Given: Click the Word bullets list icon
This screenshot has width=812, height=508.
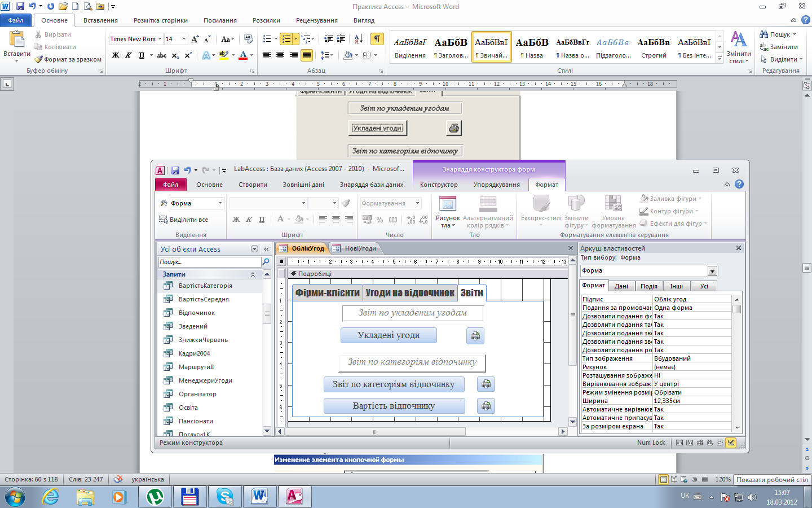Looking at the screenshot, I should (x=267, y=39).
